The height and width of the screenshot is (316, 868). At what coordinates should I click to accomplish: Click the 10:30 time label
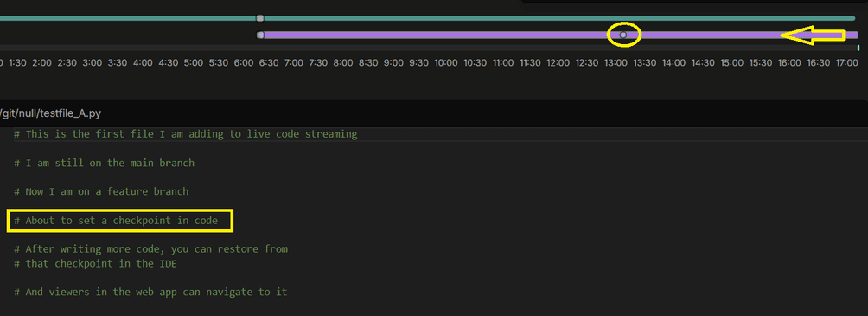(x=475, y=62)
